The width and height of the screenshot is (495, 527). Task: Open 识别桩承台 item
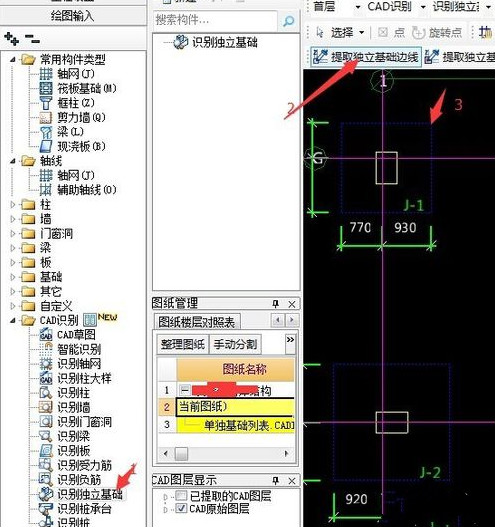[x=75, y=509]
